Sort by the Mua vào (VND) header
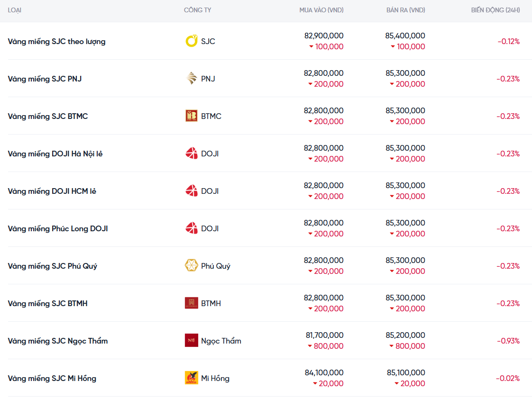 pos(321,10)
